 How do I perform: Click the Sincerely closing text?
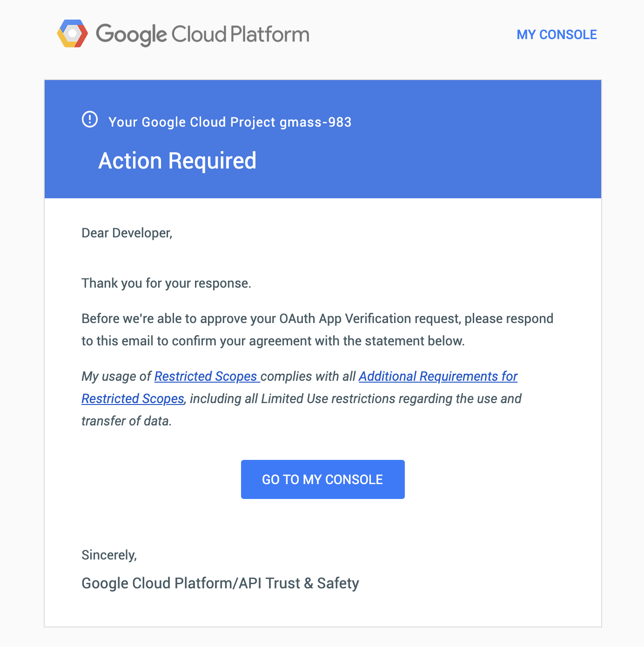109,555
